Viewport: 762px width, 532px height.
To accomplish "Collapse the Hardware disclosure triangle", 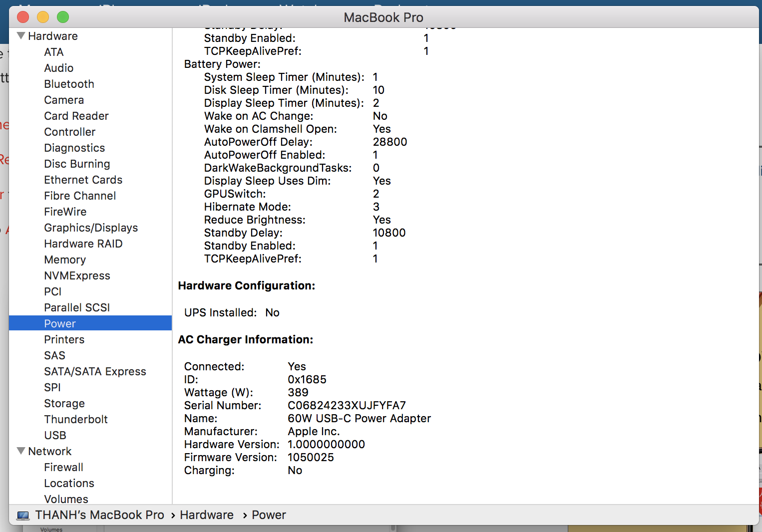I will point(21,36).
